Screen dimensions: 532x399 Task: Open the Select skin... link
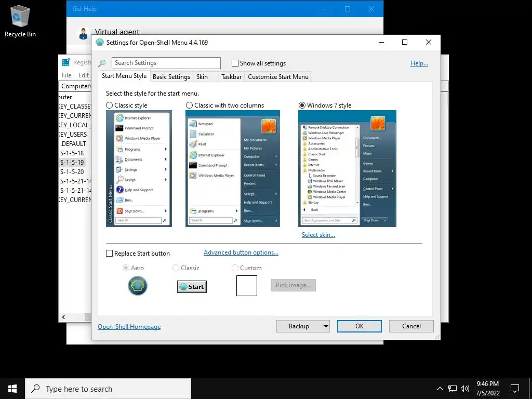coord(318,235)
